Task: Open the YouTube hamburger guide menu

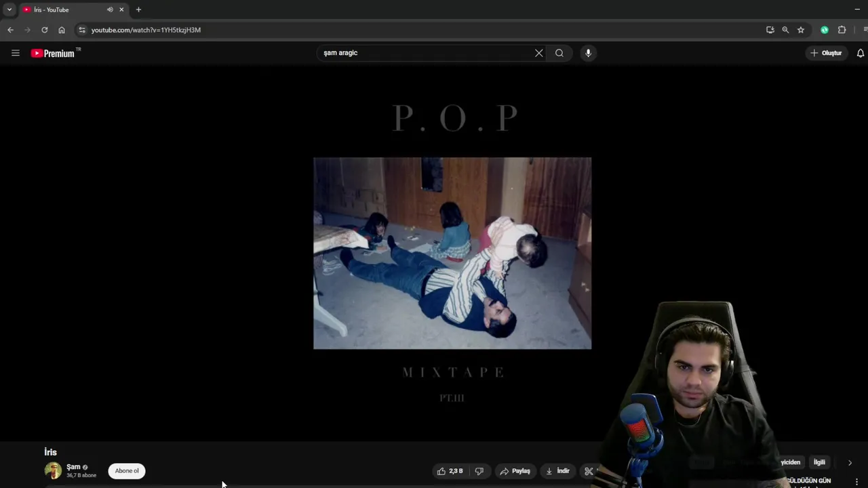Action: click(16, 53)
